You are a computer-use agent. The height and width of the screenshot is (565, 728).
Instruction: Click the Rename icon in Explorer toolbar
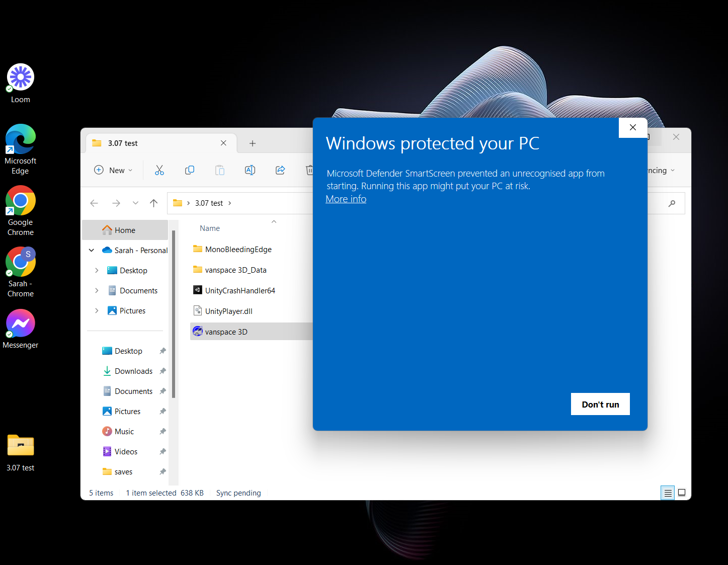[250, 170]
